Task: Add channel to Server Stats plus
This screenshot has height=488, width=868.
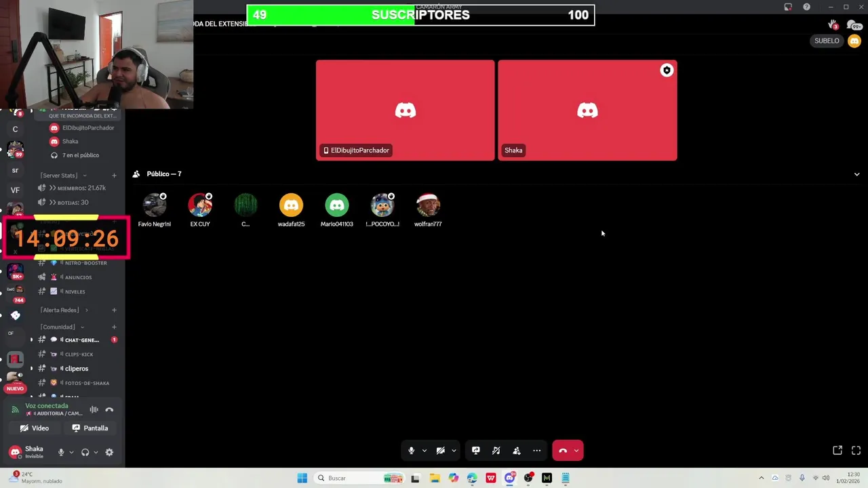Action: [114, 176]
